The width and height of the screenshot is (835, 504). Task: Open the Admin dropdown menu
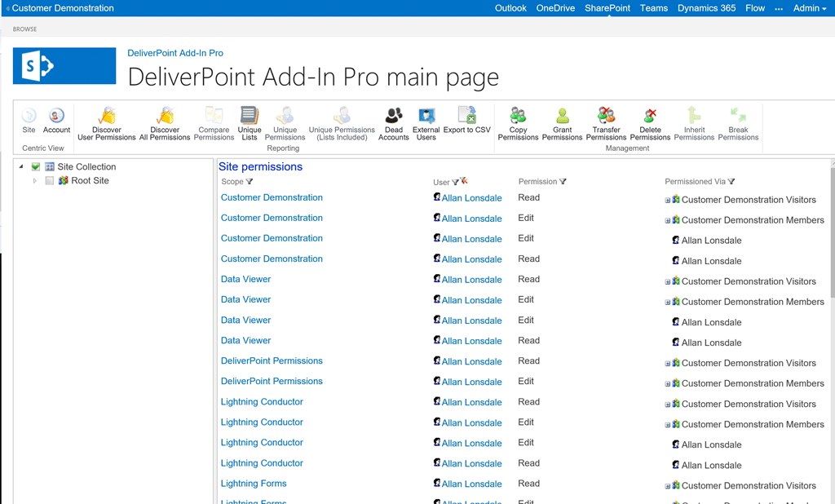(810, 8)
